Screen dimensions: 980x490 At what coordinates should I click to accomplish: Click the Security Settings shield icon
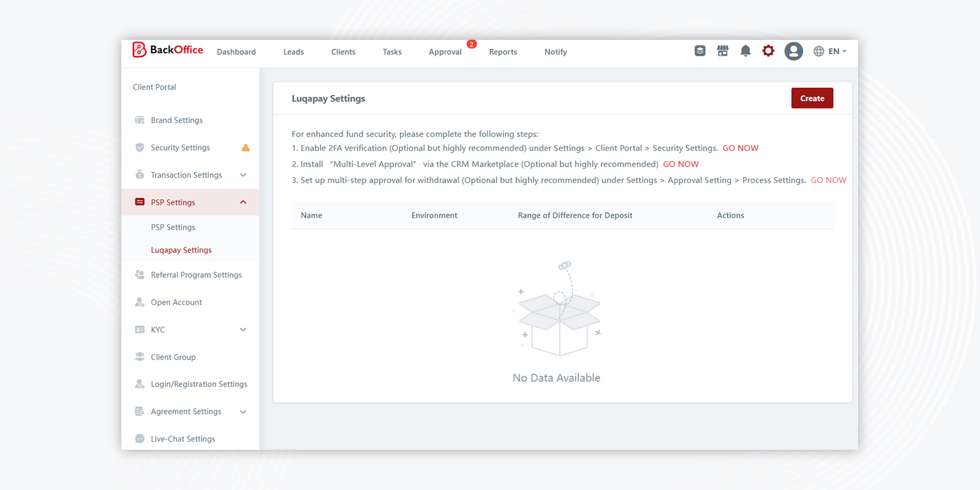coord(140,148)
